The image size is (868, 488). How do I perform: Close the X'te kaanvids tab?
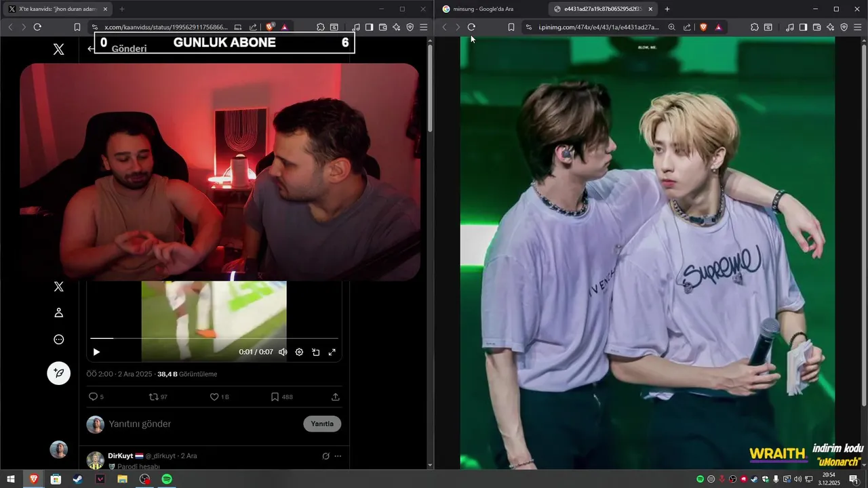[x=105, y=9]
